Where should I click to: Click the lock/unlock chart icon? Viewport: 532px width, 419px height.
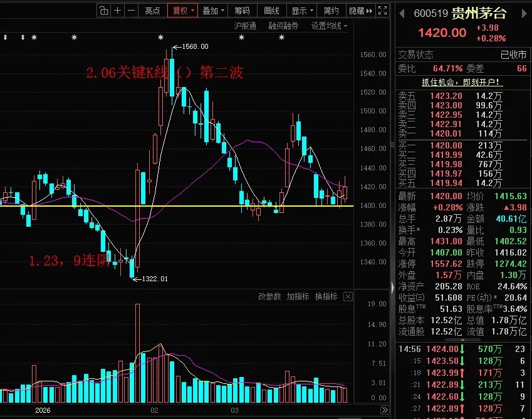click(x=103, y=11)
